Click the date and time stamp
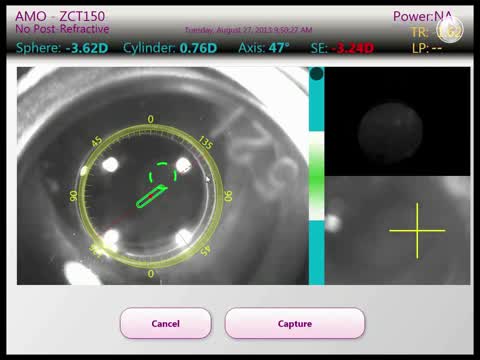Screen dimensions: 480x360 pos(249,30)
